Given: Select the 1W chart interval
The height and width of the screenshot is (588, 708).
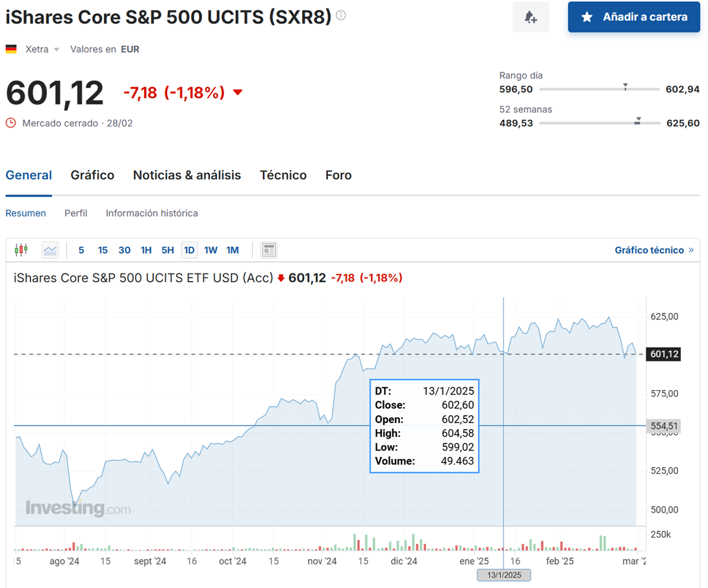Looking at the screenshot, I should 211,250.
